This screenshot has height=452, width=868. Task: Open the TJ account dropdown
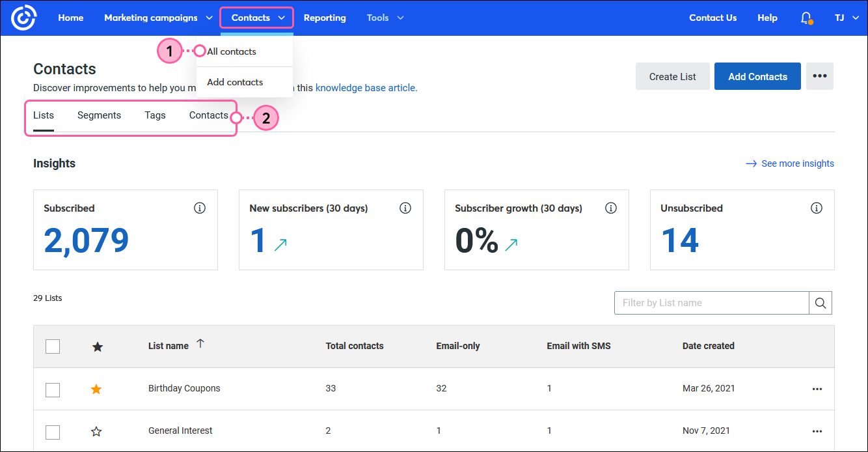(x=847, y=18)
